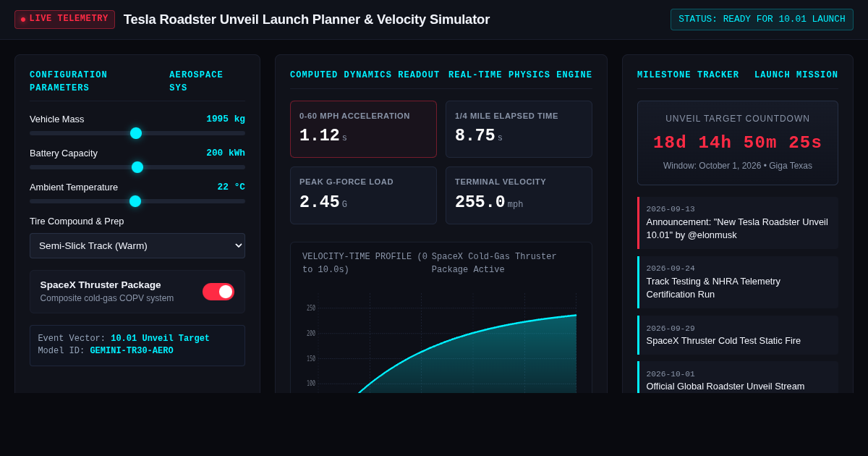Select the 0-60 MPH Acceleration card
This screenshot has height=456, width=868.
tap(363, 129)
